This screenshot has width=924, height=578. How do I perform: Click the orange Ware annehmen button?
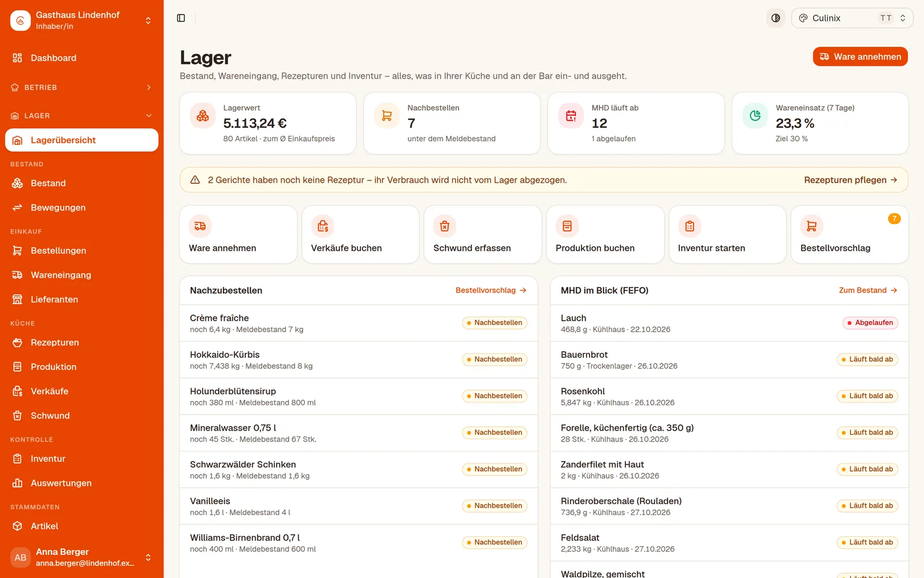[x=860, y=57]
